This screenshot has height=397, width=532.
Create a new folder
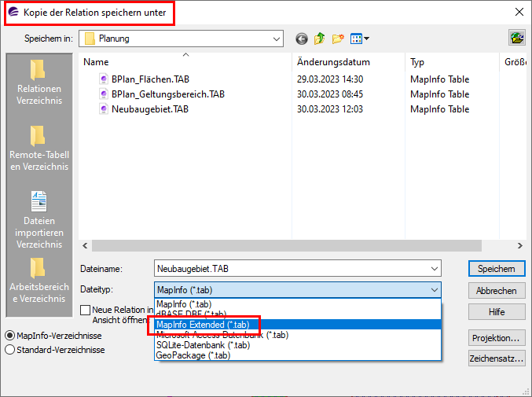pyautogui.click(x=339, y=39)
